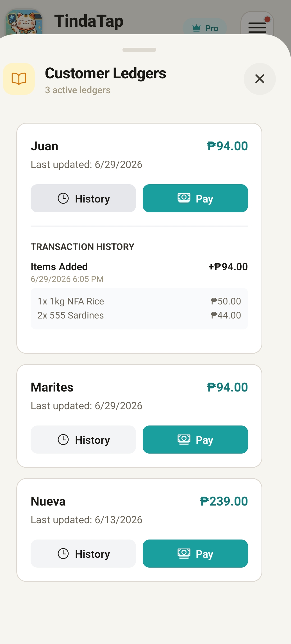Expand Marites' History

click(83, 440)
